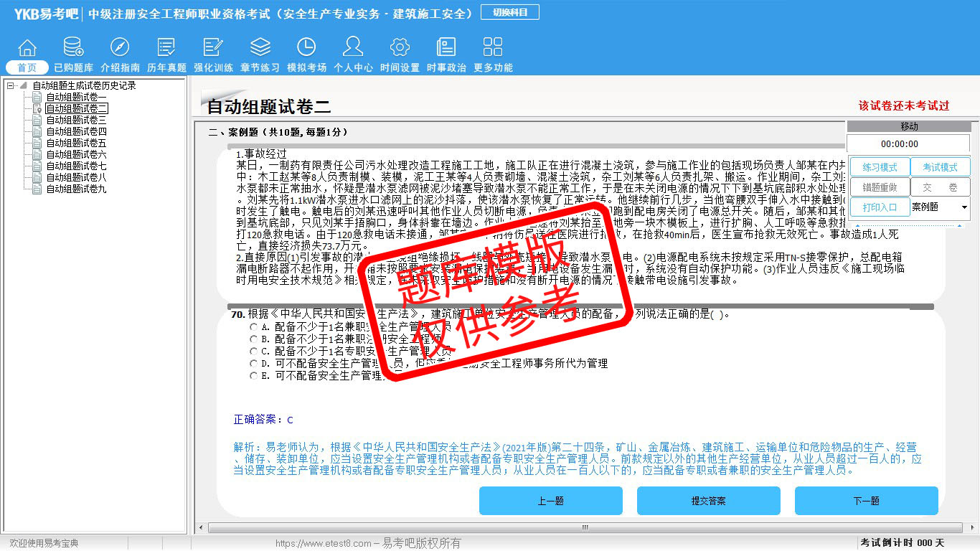Open the 章节练习 layers icon
Viewport: 980px width, 551px height.
coord(260,48)
